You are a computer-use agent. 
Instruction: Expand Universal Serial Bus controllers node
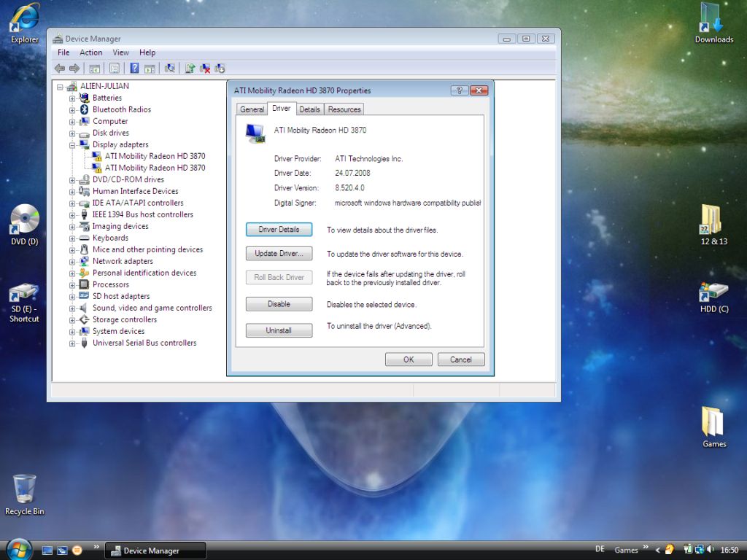72,343
